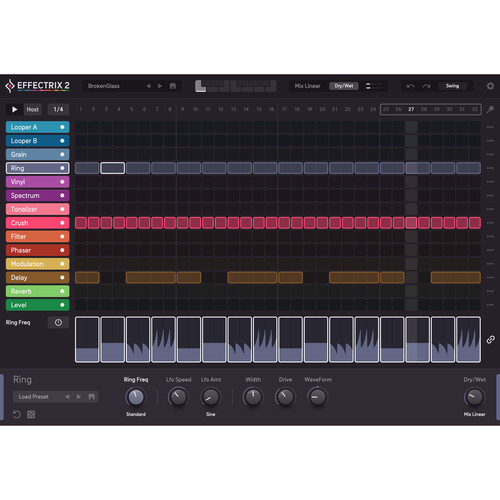Click step number 27 in timeline ruler
The width and height of the screenshot is (500, 500).
(x=411, y=109)
